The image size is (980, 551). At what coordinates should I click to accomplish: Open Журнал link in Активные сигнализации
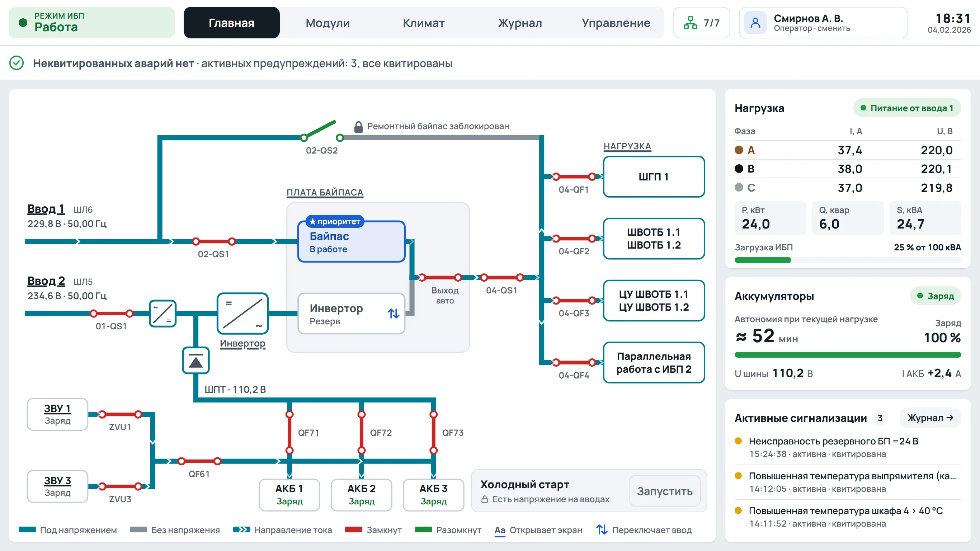(x=930, y=418)
